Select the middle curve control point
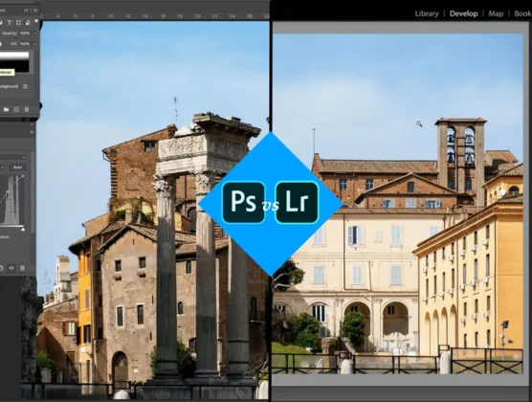The image size is (532, 402). [8, 191]
